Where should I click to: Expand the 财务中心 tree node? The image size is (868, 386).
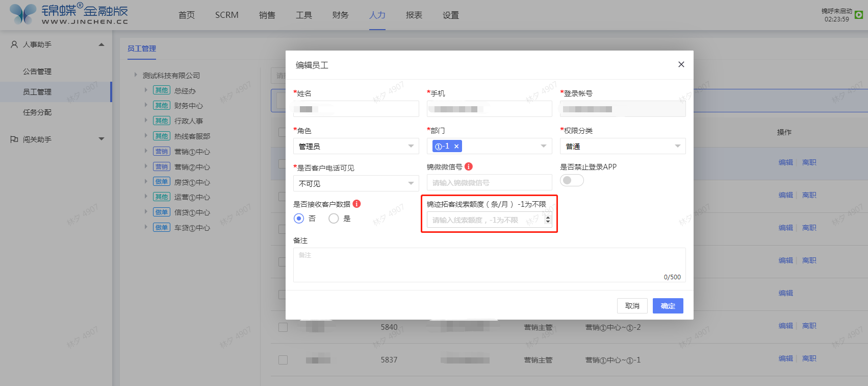(146, 105)
